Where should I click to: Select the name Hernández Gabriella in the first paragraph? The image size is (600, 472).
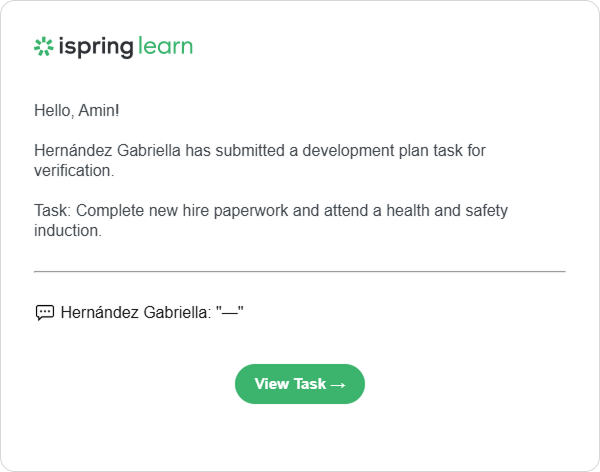(107, 150)
